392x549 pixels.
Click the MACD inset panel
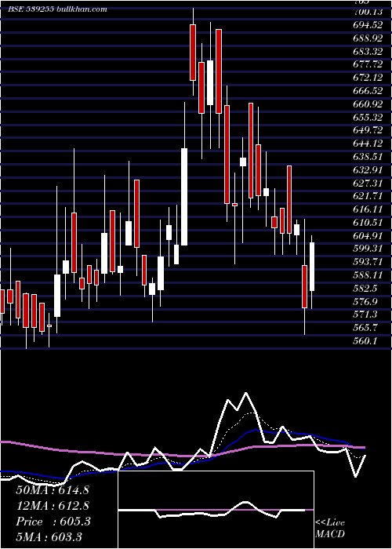tap(216, 510)
